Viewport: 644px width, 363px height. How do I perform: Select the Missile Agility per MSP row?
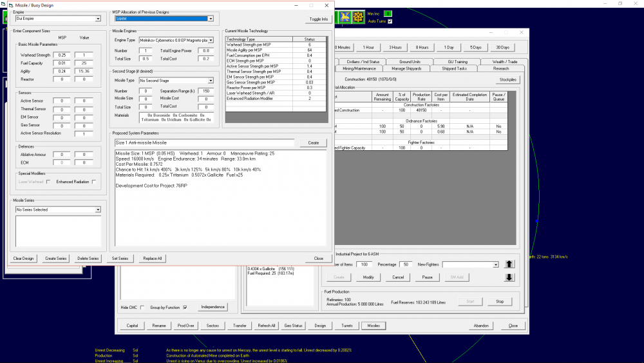276,50
